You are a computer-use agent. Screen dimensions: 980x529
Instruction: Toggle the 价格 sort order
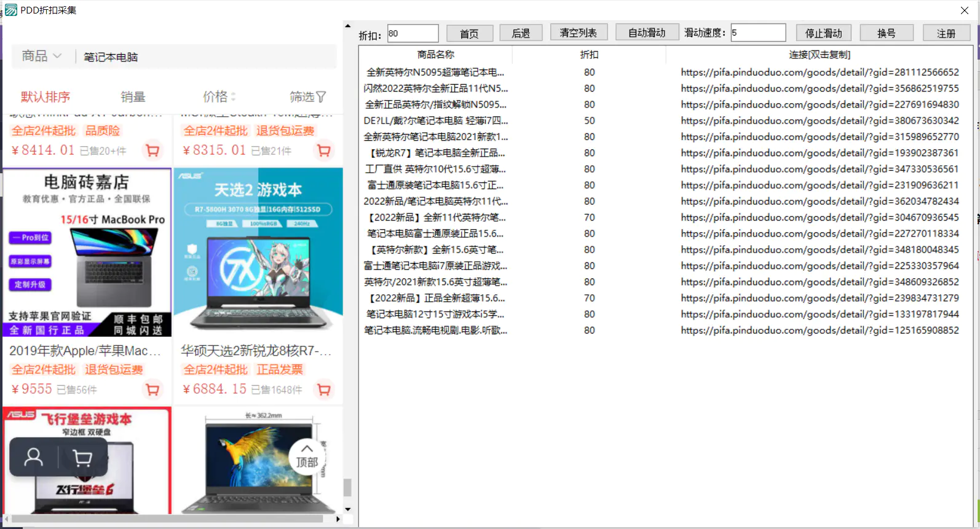click(x=219, y=96)
